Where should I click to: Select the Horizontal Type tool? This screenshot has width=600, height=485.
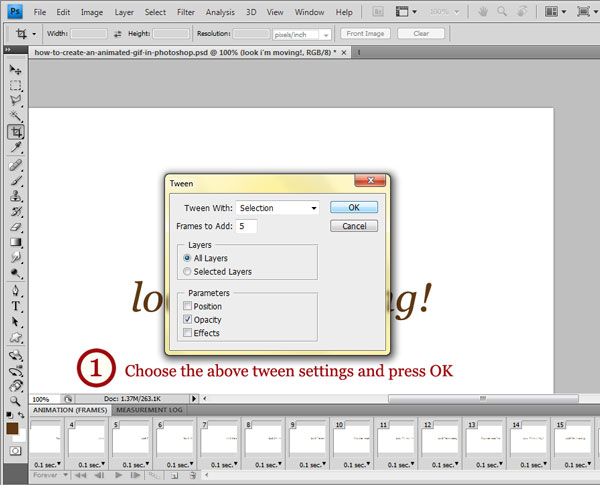tap(16, 306)
